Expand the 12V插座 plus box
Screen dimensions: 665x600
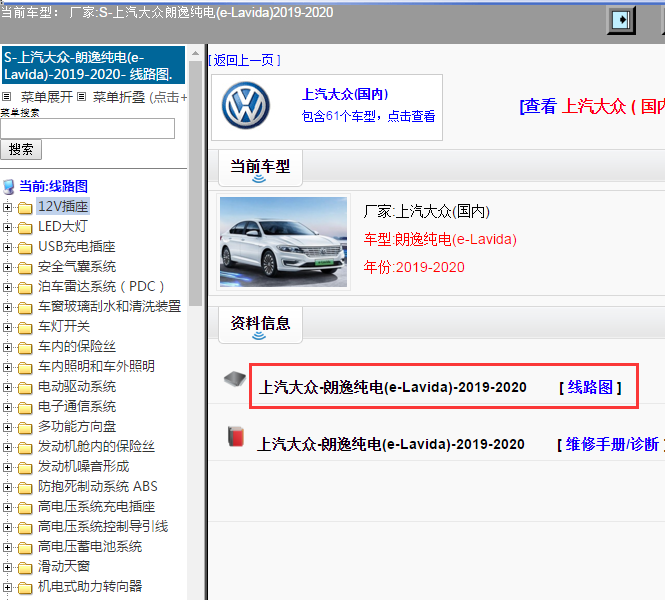(7, 207)
